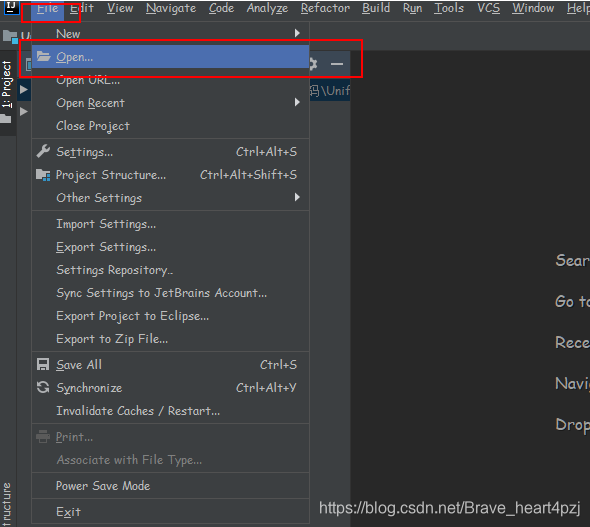Image resolution: width=590 pixels, height=527 pixels.
Task: Select Open URL... menu entry
Action: pos(170,80)
